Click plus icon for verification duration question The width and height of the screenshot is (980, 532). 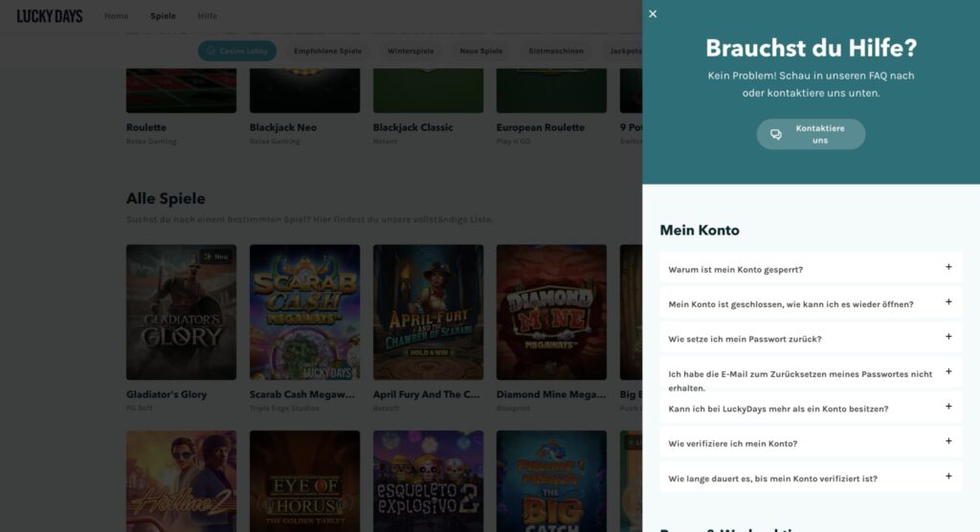pyautogui.click(x=948, y=477)
